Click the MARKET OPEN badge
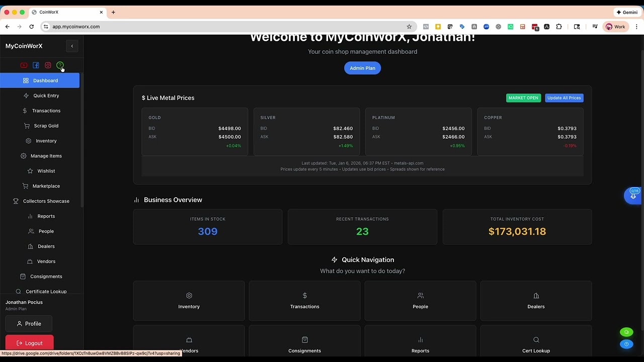This screenshot has width=644, height=362. [523, 98]
